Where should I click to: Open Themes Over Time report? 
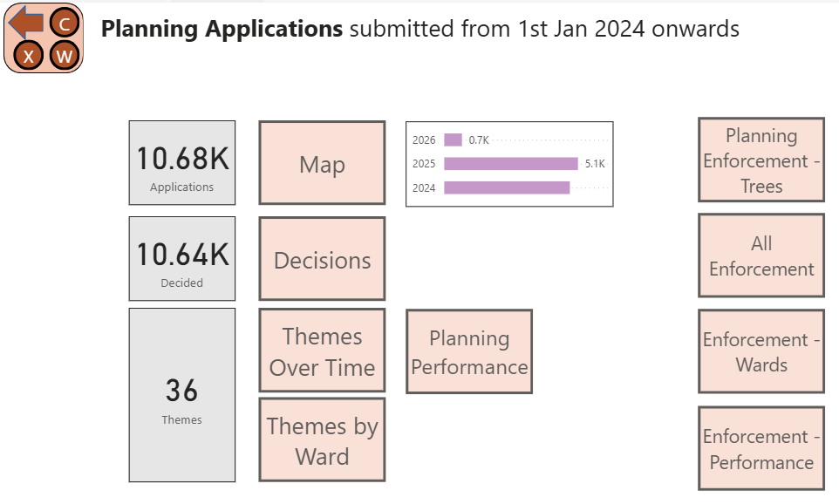(322, 351)
